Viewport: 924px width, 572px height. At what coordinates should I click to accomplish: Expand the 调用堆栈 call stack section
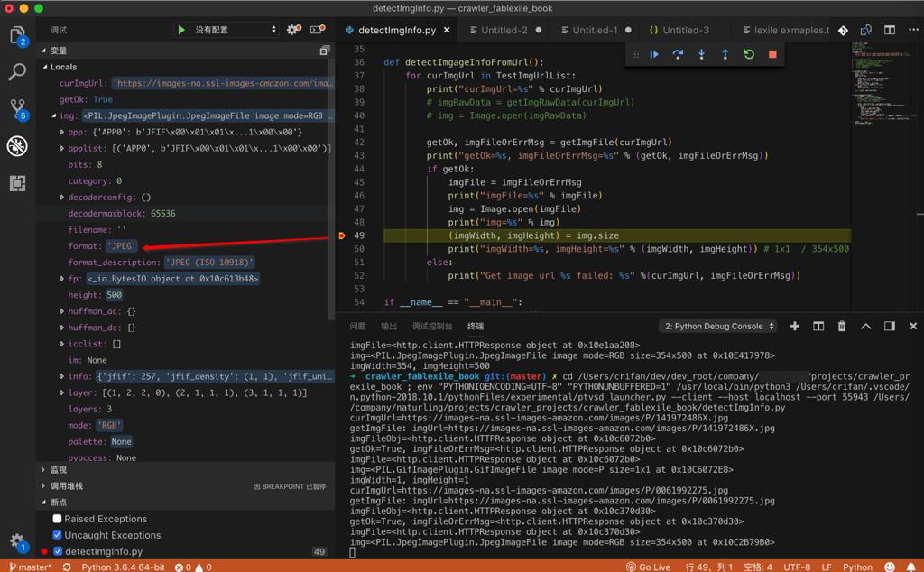43,486
